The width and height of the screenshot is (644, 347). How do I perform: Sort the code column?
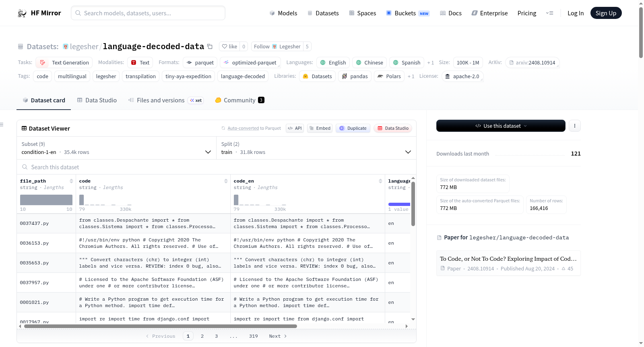(x=226, y=181)
